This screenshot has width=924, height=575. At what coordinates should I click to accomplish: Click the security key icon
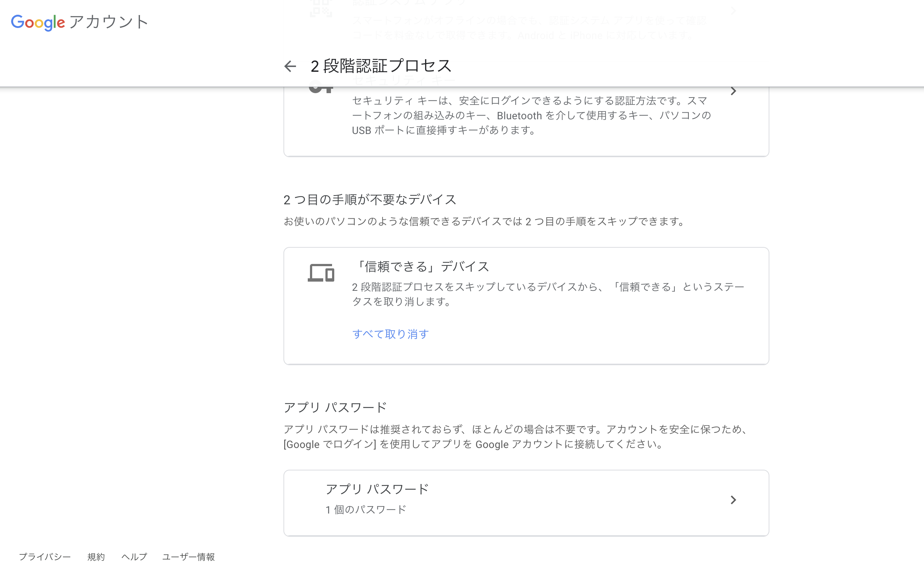(321, 89)
